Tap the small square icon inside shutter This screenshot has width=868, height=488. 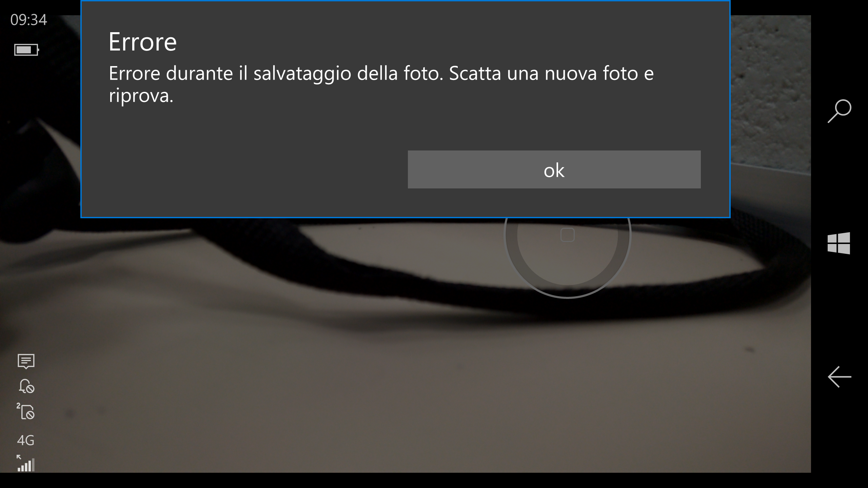click(x=568, y=235)
